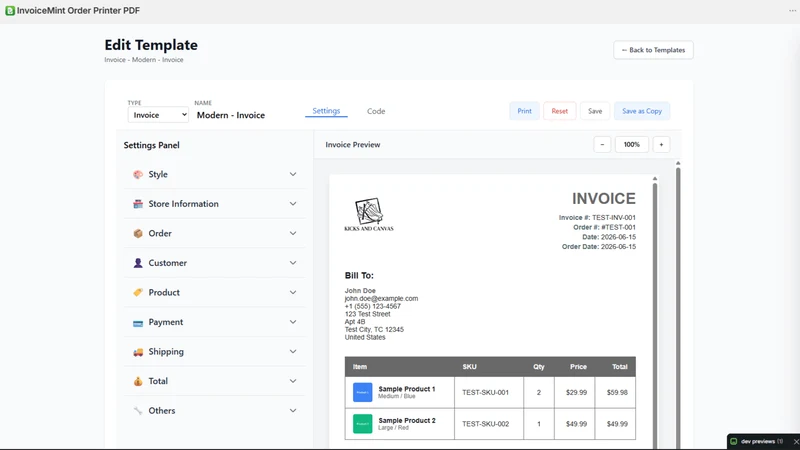Click the 100% zoom level button
The image size is (800, 450).
(x=632, y=145)
